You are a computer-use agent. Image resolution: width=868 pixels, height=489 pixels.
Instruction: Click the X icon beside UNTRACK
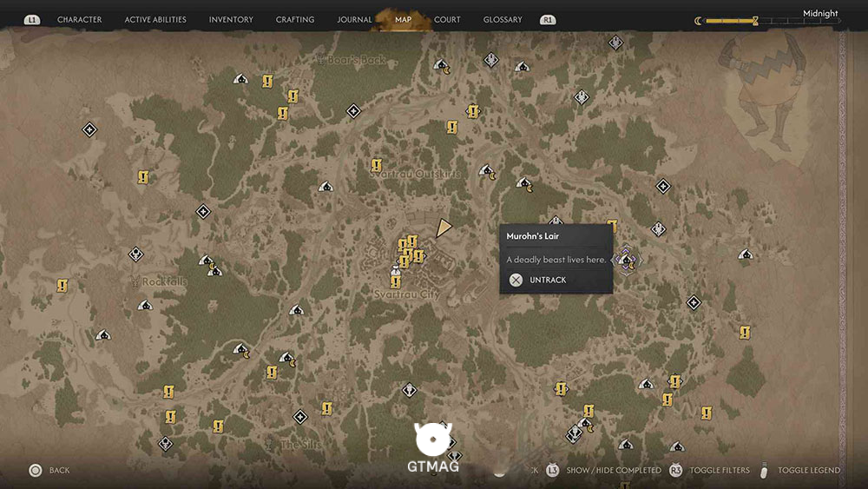coord(516,280)
